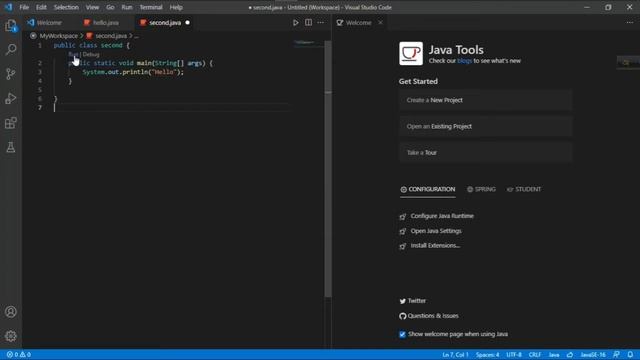Click the errors and warnings status indicator
Viewport: 640px width, 360px height.
(x=19, y=355)
